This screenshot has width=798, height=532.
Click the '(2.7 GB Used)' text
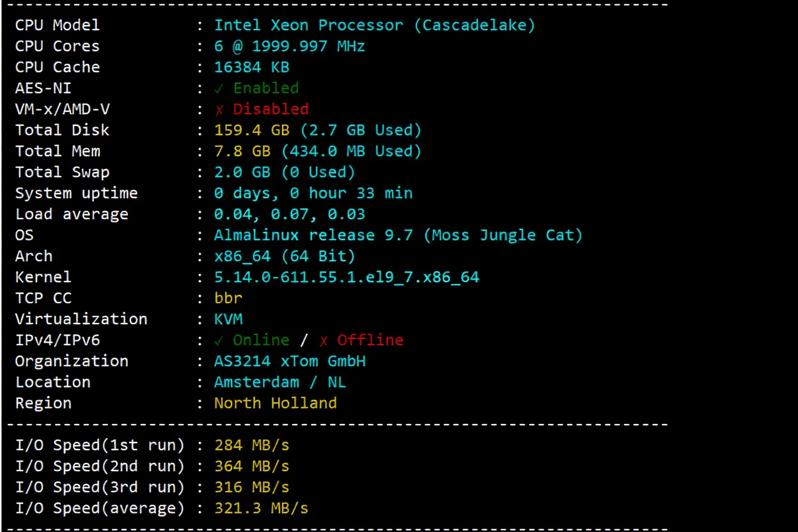coord(361,130)
